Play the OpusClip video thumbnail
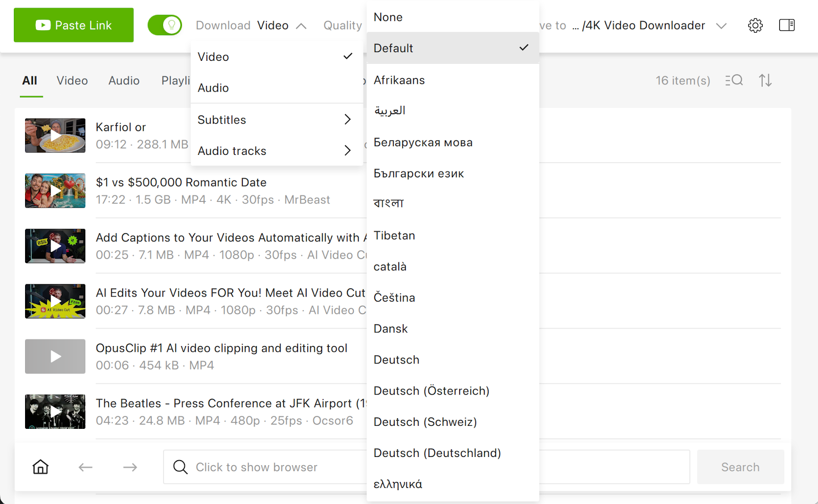Image resolution: width=818 pixels, height=504 pixels. [x=55, y=356]
